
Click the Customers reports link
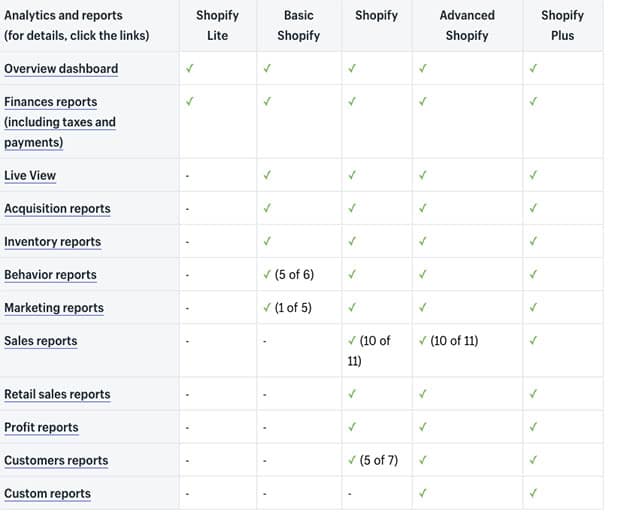pyautogui.click(x=56, y=461)
